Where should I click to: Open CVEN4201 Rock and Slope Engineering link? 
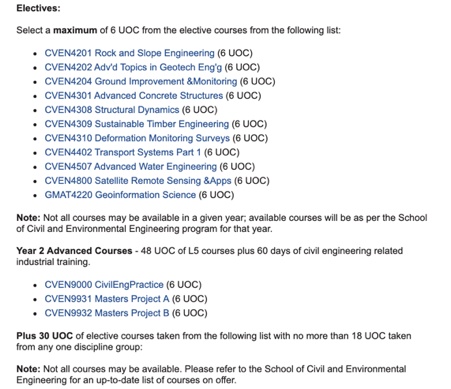coord(129,53)
